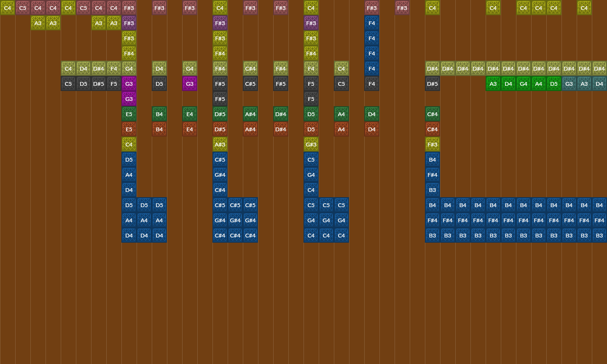The width and height of the screenshot is (607, 364).
Task: Select the red-orange D#4 note block
Action: pyautogui.click(x=281, y=129)
